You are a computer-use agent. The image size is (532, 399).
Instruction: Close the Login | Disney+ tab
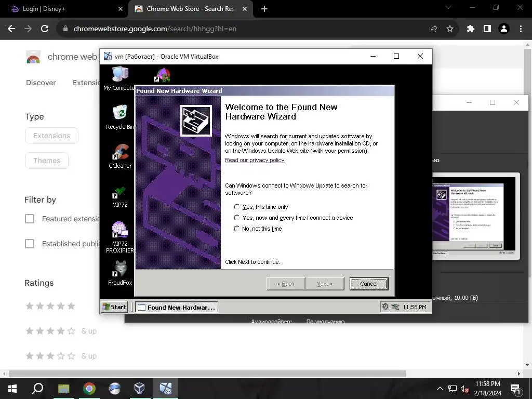click(121, 9)
